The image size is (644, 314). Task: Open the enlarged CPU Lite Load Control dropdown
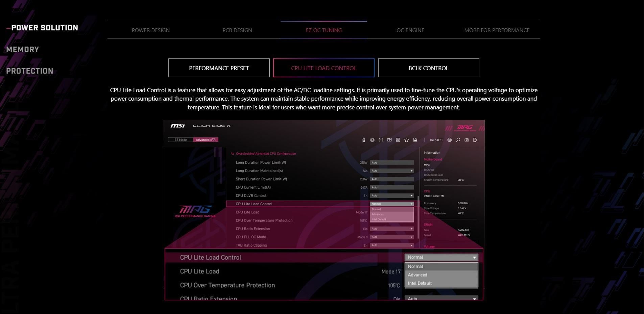pos(441,257)
